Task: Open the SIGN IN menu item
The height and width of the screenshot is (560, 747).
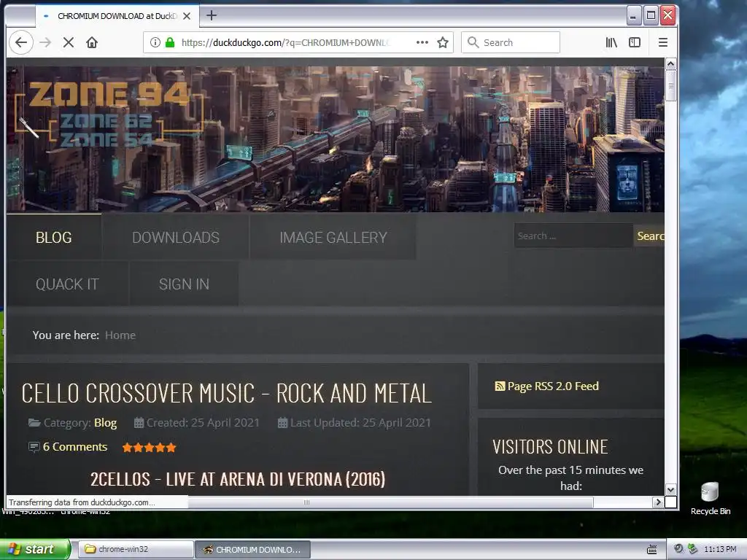Action: [184, 284]
